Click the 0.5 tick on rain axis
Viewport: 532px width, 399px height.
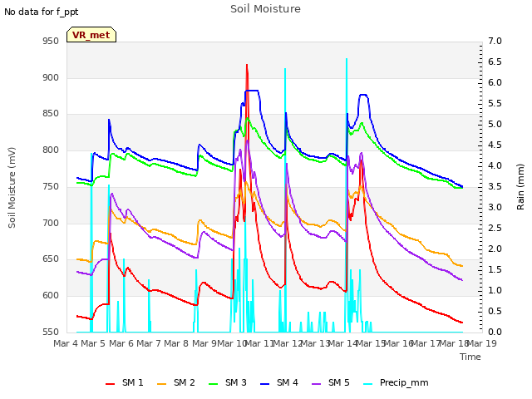click(x=495, y=312)
